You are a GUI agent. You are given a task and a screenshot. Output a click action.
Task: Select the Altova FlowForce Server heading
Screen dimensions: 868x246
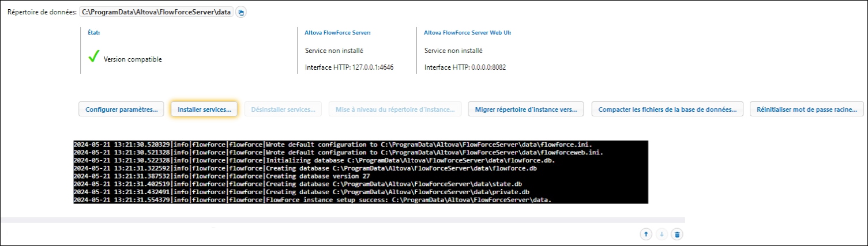(337, 33)
